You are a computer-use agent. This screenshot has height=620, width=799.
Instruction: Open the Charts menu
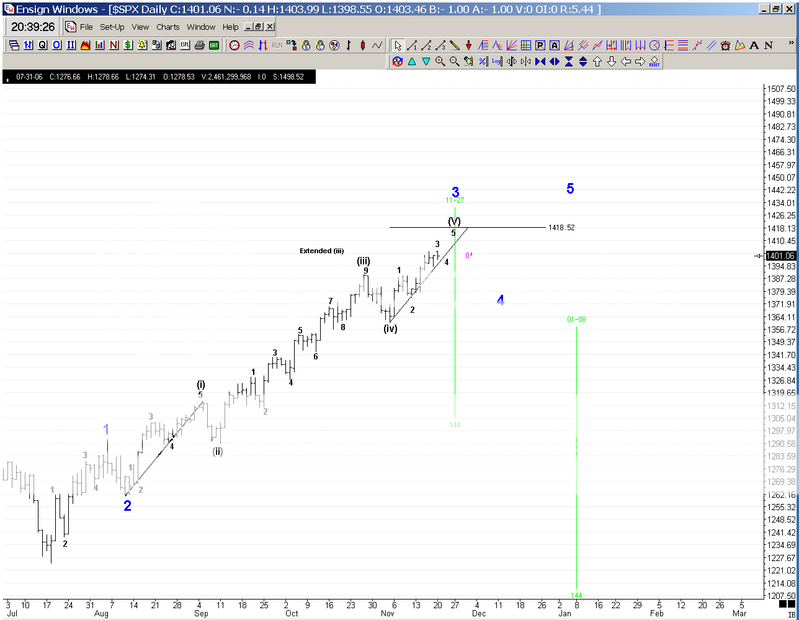(x=168, y=26)
